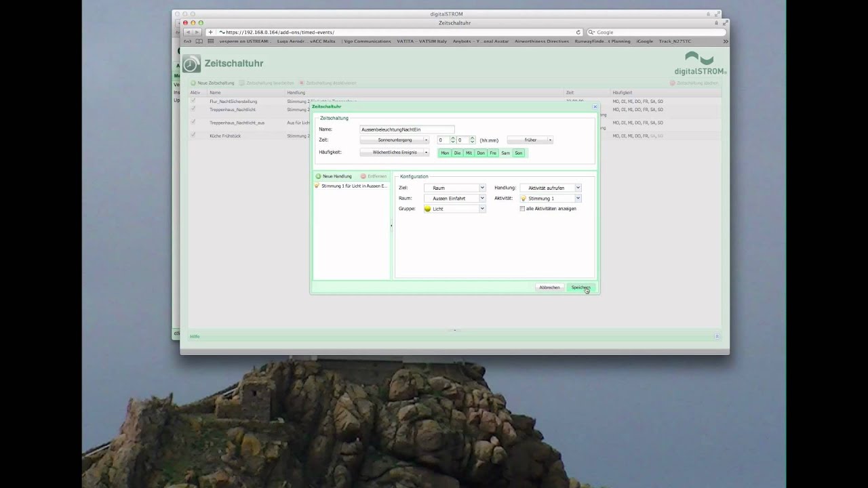Open the Handlung dropdown Aktivität aufrufen
Viewport: 868px width, 488px height.
coord(551,188)
